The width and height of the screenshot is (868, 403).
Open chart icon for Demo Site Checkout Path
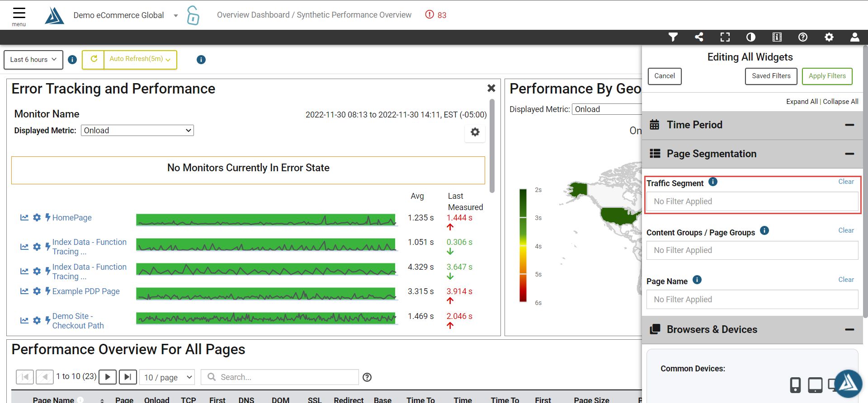click(x=24, y=321)
